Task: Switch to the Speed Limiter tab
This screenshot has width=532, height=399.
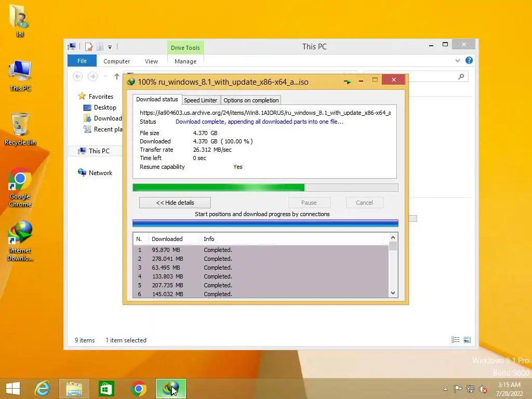Action: (x=201, y=100)
